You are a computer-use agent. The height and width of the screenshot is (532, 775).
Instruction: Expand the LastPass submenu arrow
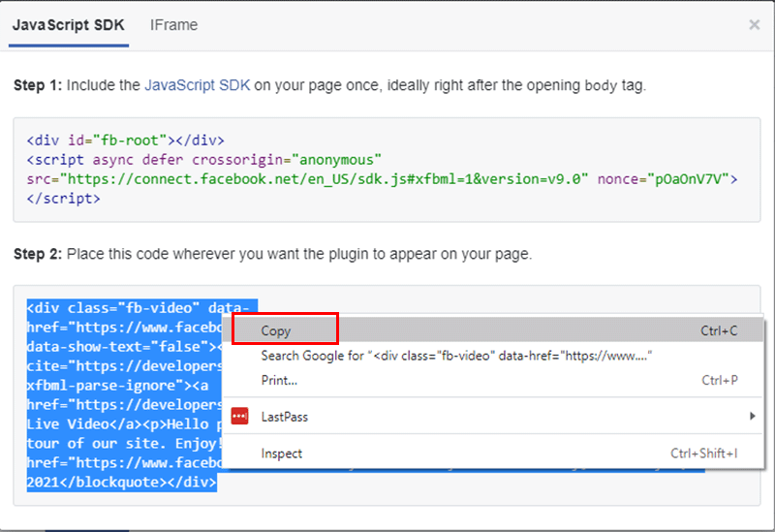pyautogui.click(x=752, y=416)
